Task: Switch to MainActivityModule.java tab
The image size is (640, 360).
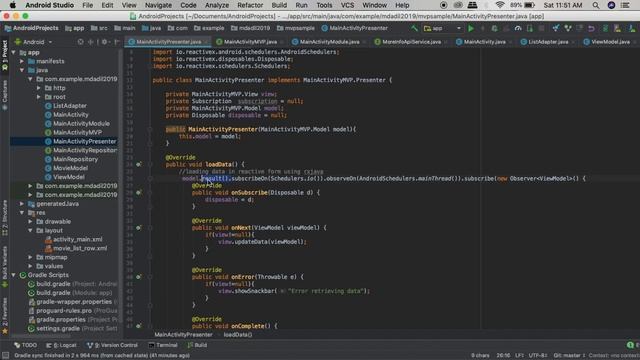Action: point(329,42)
